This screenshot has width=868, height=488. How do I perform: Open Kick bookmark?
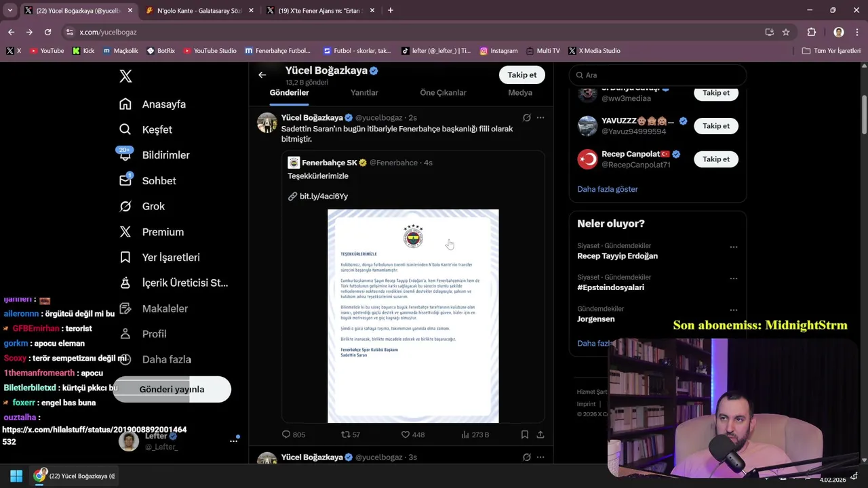(x=83, y=51)
